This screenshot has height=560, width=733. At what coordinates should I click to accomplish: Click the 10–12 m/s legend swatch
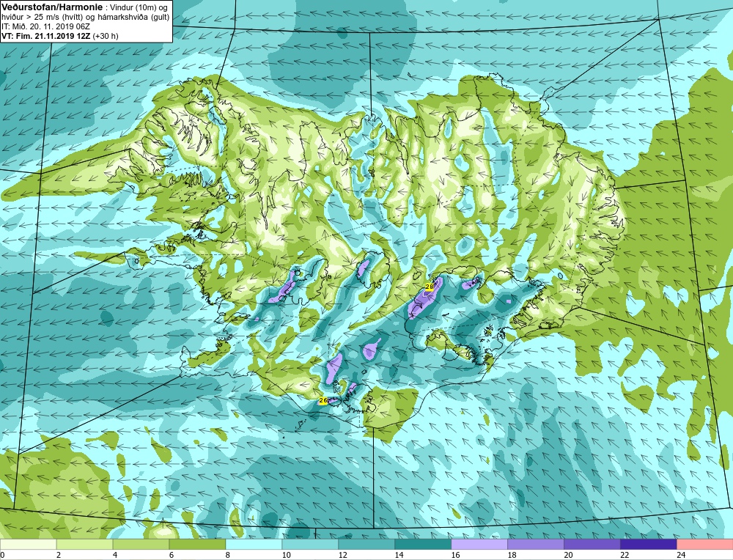pos(310,544)
